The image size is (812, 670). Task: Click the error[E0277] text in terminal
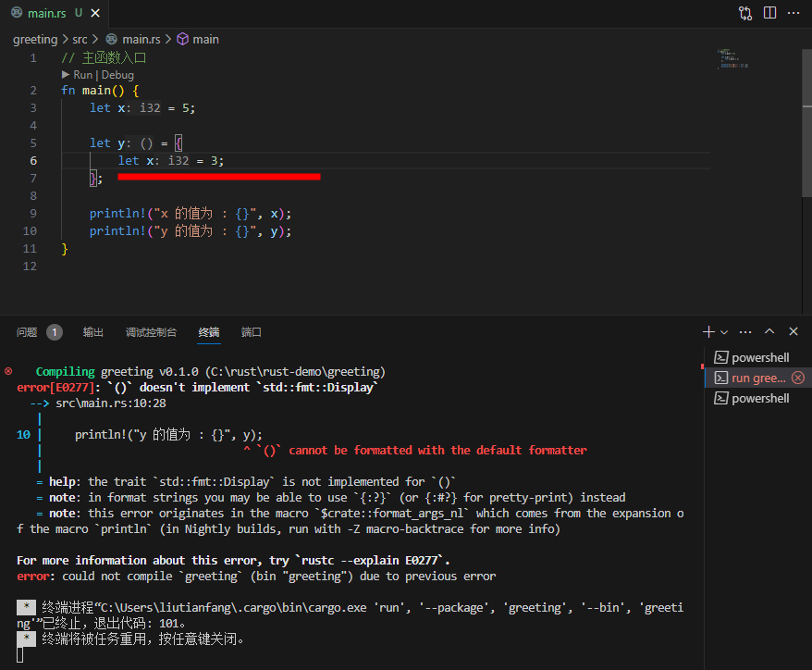click(x=55, y=388)
